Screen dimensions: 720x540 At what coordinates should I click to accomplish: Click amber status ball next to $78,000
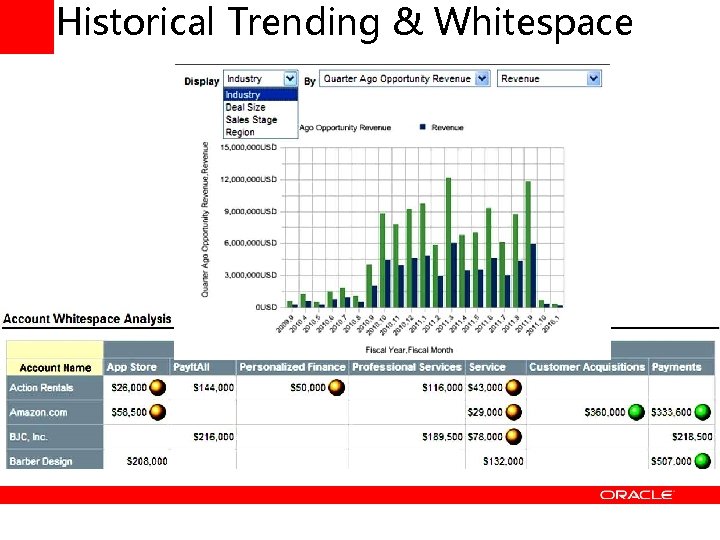coord(513,436)
